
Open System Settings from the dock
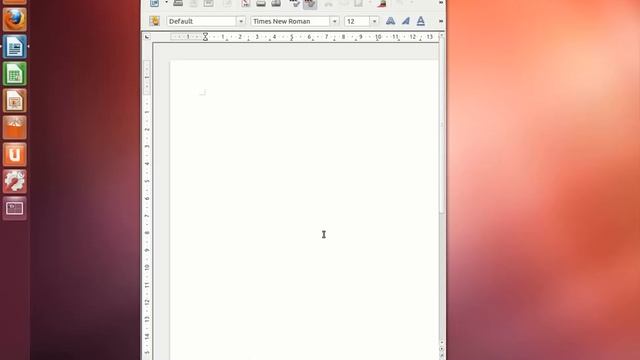pyautogui.click(x=15, y=181)
